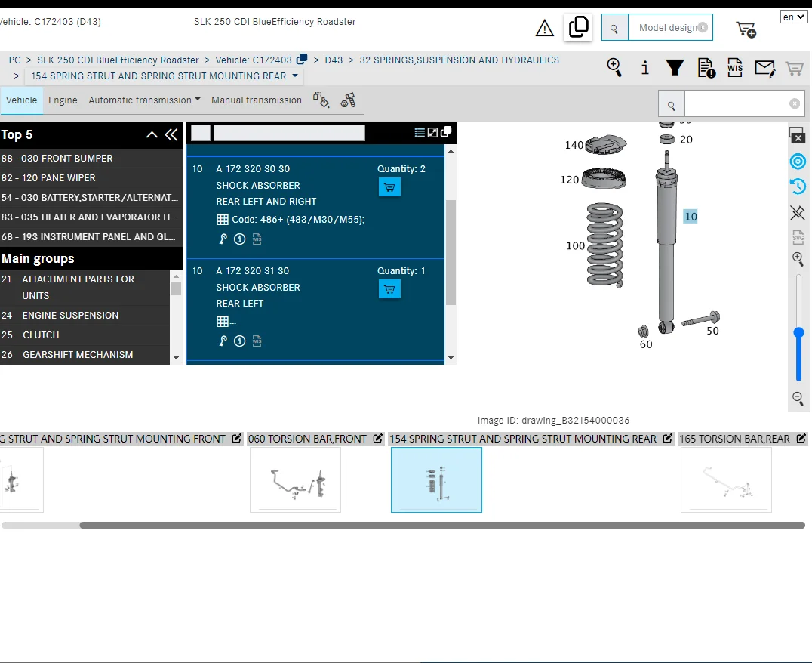Open 88 - 030 FRONT BUMPER
The image size is (812, 663).
click(91, 158)
